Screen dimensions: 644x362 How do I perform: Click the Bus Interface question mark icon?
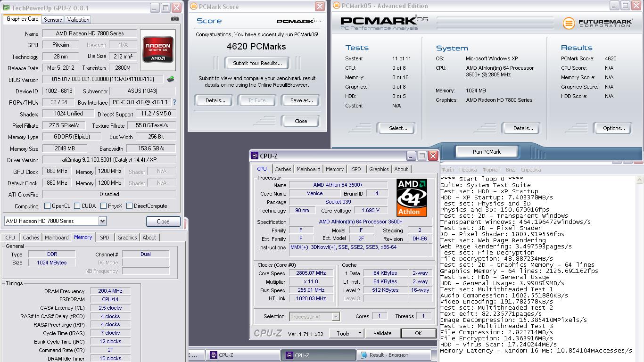click(x=174, y=102)
